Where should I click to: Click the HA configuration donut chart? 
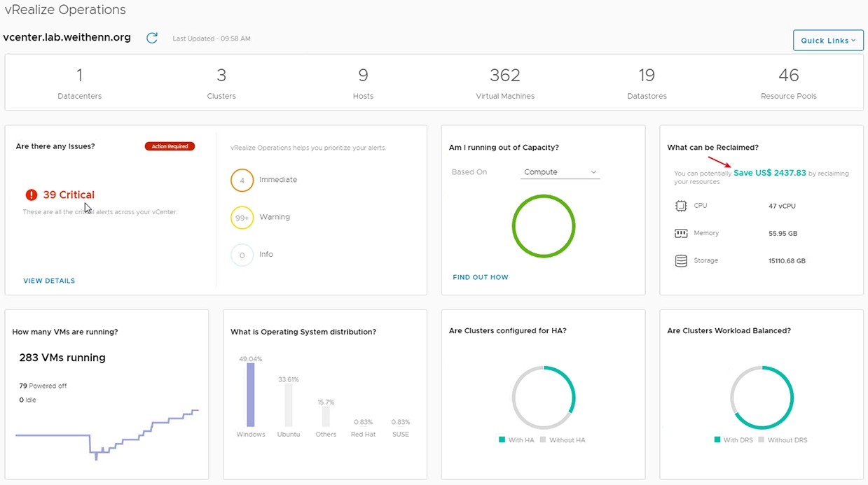544,398
